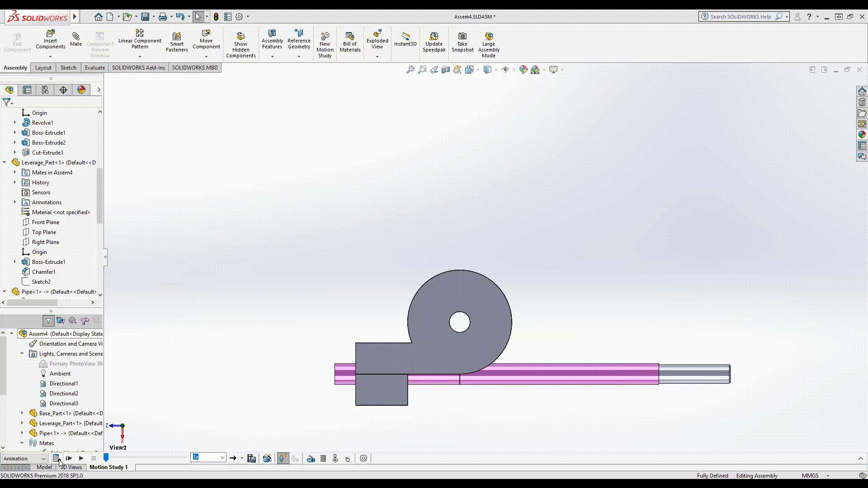Activate Instant3D

(x=406, y=41)
